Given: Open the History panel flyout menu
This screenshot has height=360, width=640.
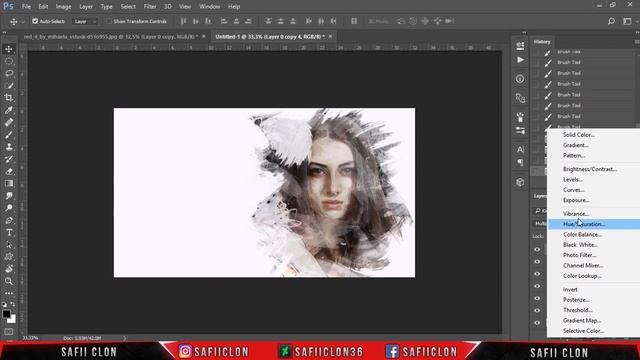Looking at the screenshot, I should pyautogui.click(x=637, y=42).
